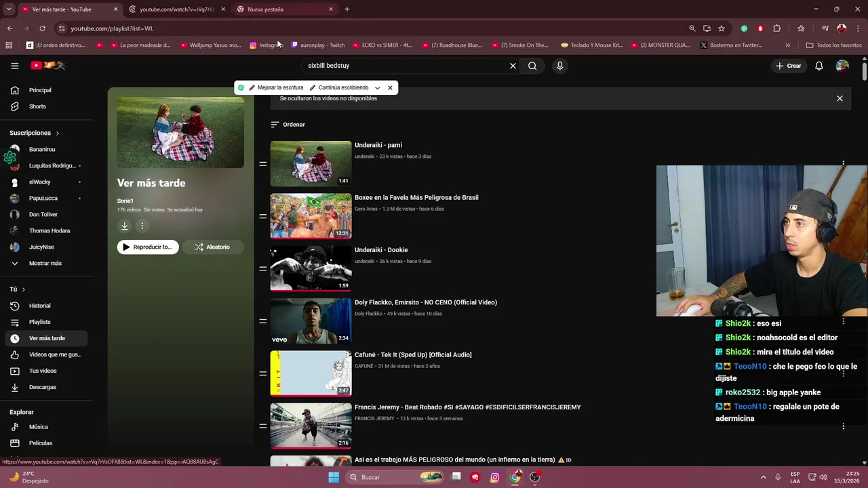
Task: Open YouTube notifications bell
Action: point(819,66)
